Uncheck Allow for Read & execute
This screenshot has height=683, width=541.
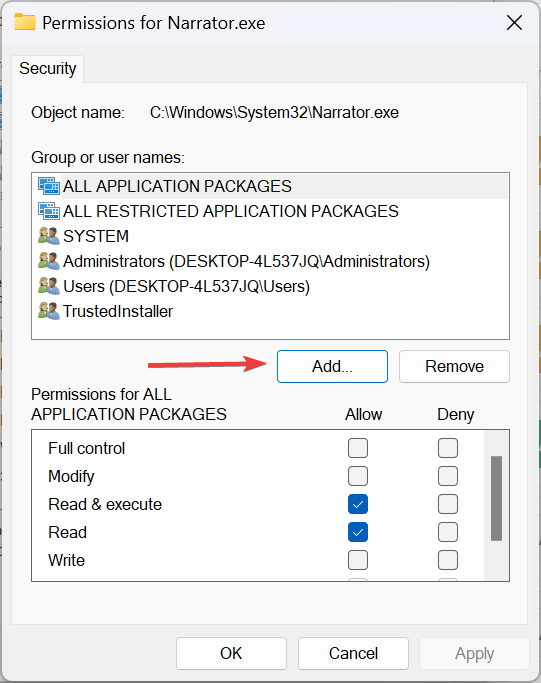(358, 504)
